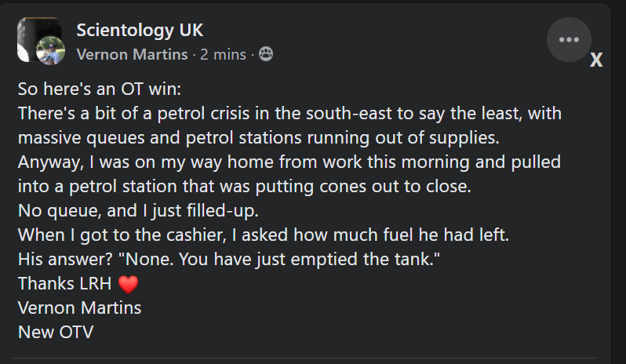Click the red heart emoji
Image resolution: width=626 pixels, height=364 pixels.
tap(128, 284)
